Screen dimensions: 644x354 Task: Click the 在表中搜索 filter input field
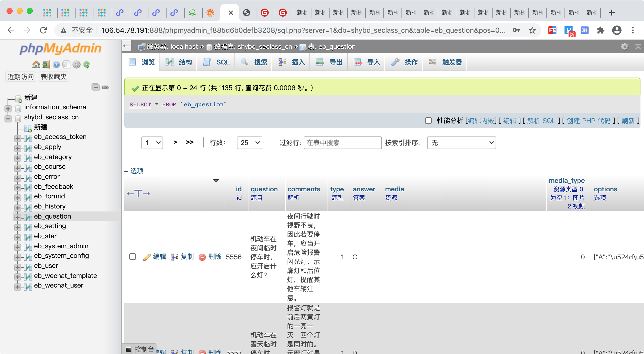[x=343, y=143]
